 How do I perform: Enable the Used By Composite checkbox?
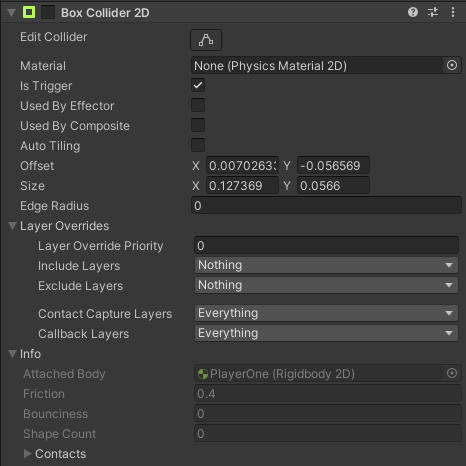click(x=198, y=125)
